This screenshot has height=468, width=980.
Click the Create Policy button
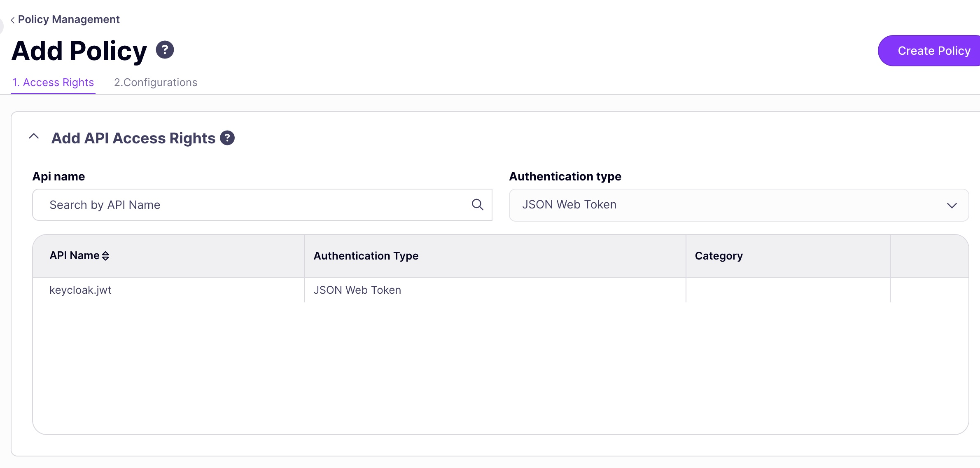pyautogui.click(x=933, y=50)
